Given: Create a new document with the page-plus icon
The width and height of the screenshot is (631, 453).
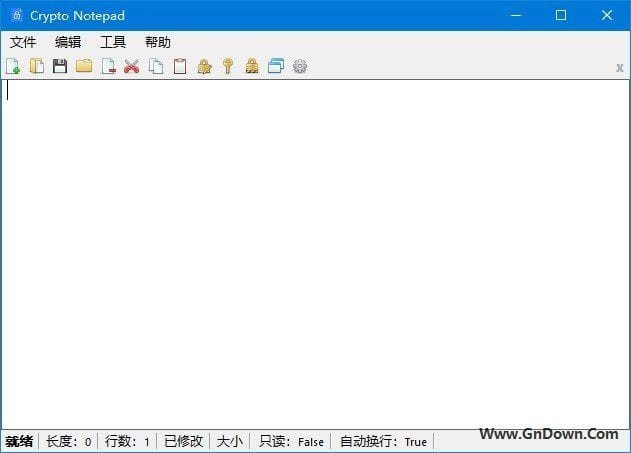Looking at the screenshot, I should [x=12, y=66].
